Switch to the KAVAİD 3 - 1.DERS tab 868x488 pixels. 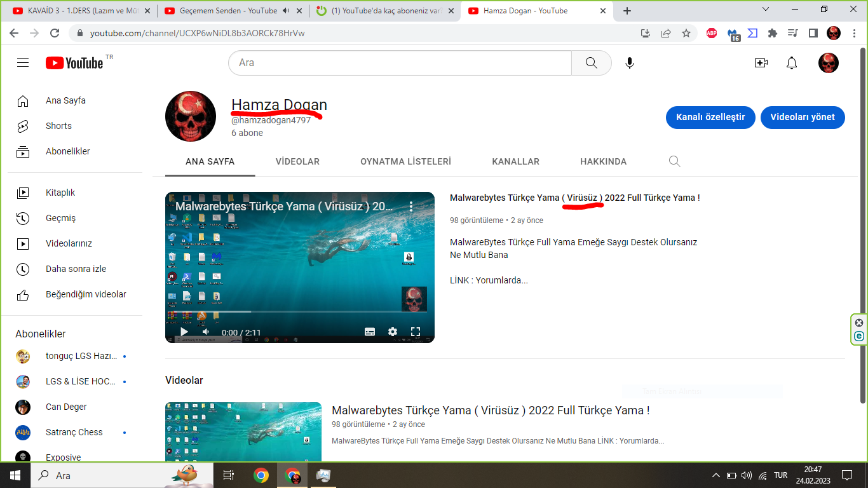click(x=82, y=11)
